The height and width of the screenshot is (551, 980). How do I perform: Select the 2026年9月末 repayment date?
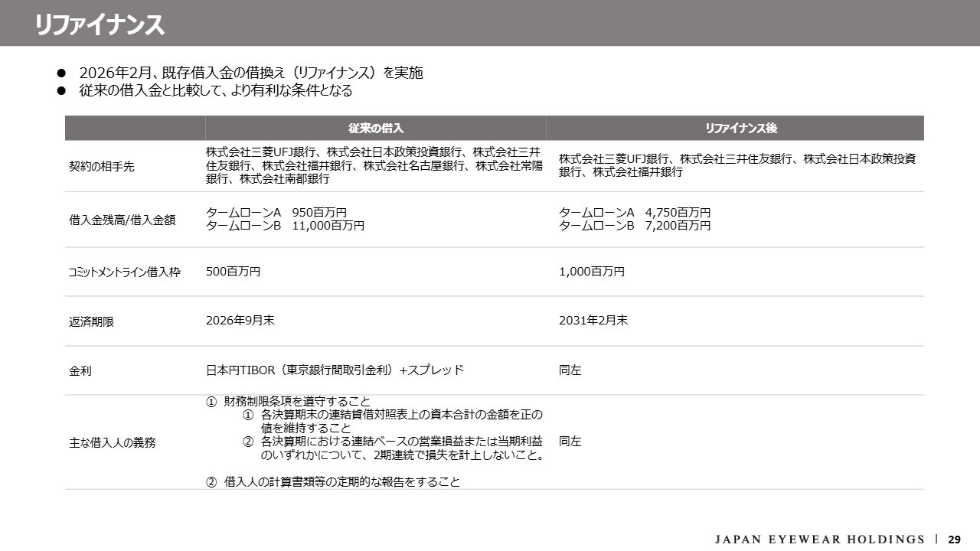tap(240, 321)
